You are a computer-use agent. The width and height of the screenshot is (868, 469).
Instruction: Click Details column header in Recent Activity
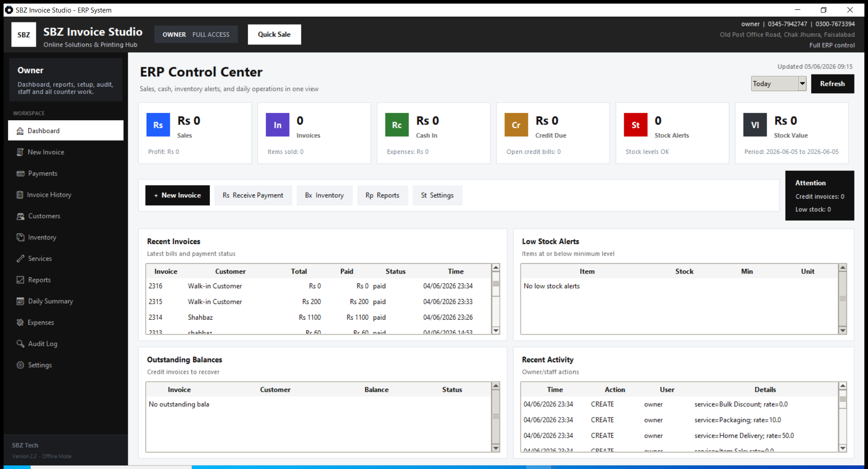click(765, 390)
